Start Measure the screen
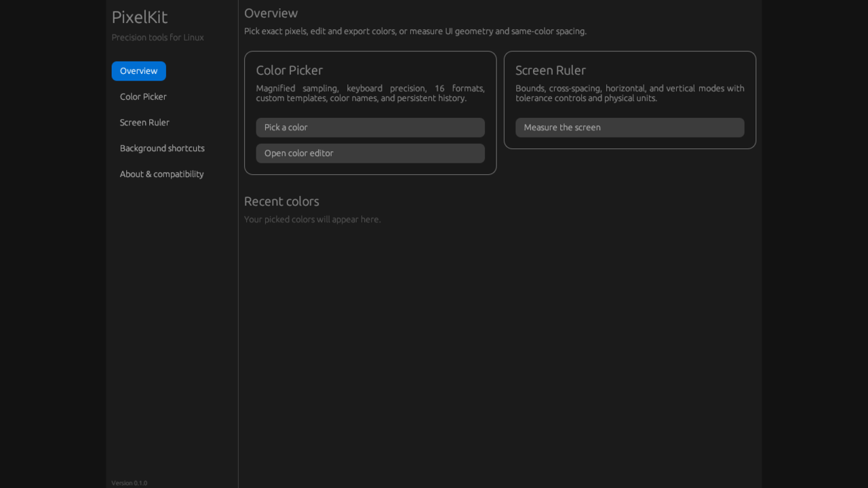The height and width of the screenshot is (488, 868). [x=630, y=127]
